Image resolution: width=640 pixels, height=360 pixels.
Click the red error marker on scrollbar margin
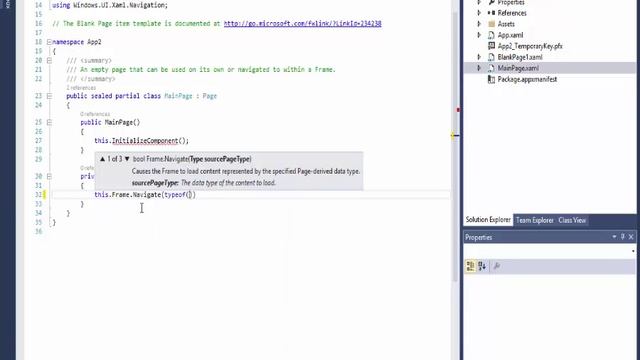pyautogui.click(x=458, y=109)
